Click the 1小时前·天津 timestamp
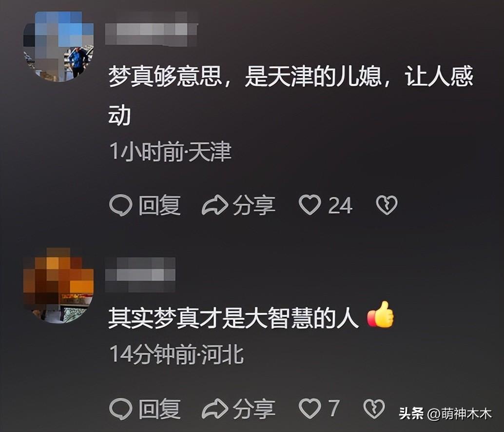The image size is (504, 432). click(171, 151)
